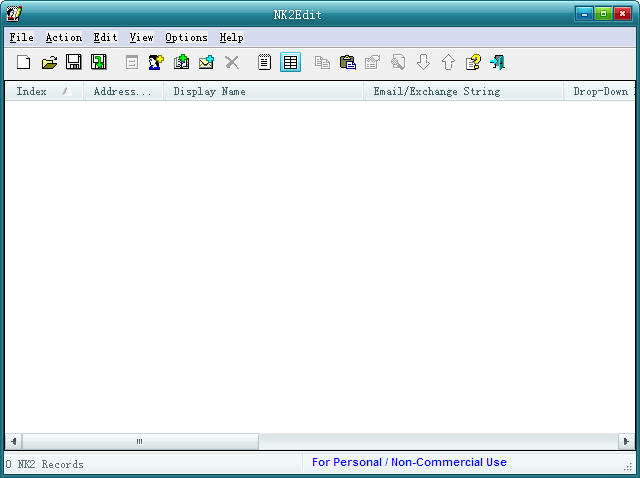Image resolution: width=640 pixels, height=478 pixels.
Task: Click the delete record X icon
Action: (x=232, y=62)
